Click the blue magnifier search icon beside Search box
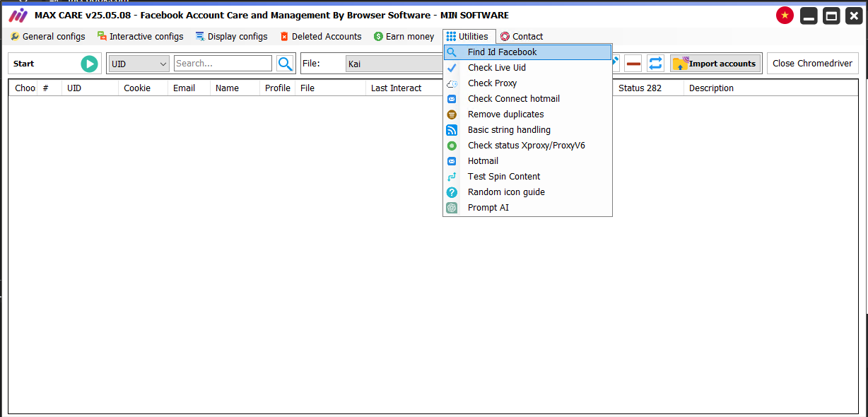Screen dimensions: 868x417 pyautogui.click(x=285, y=64)
